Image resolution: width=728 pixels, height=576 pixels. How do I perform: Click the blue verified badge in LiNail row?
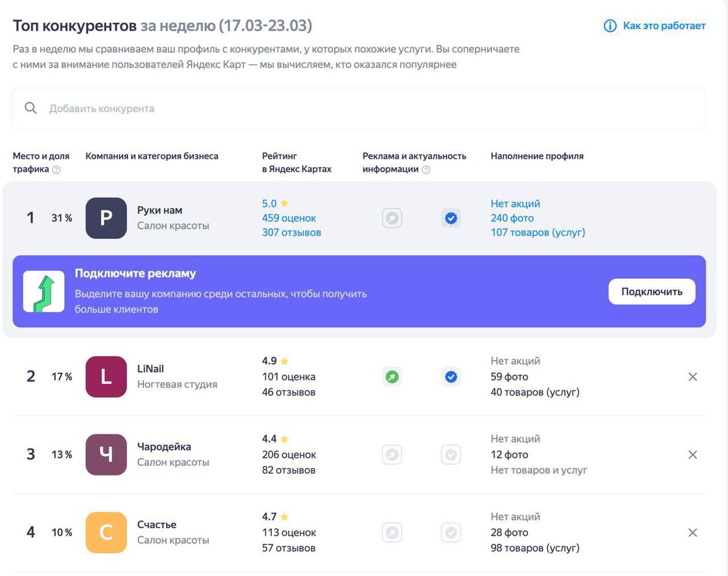(451, 377)
